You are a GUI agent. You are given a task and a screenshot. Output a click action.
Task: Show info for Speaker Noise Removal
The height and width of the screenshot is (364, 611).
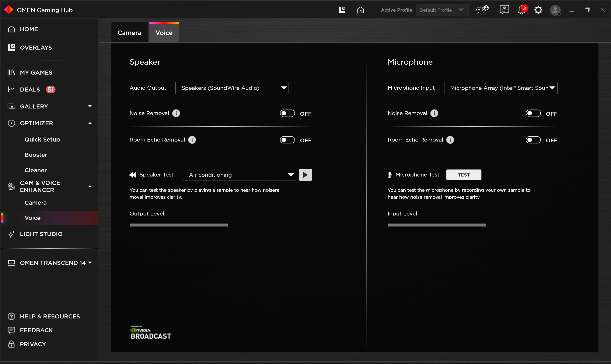pyautogui.click(x=176, y=113)
